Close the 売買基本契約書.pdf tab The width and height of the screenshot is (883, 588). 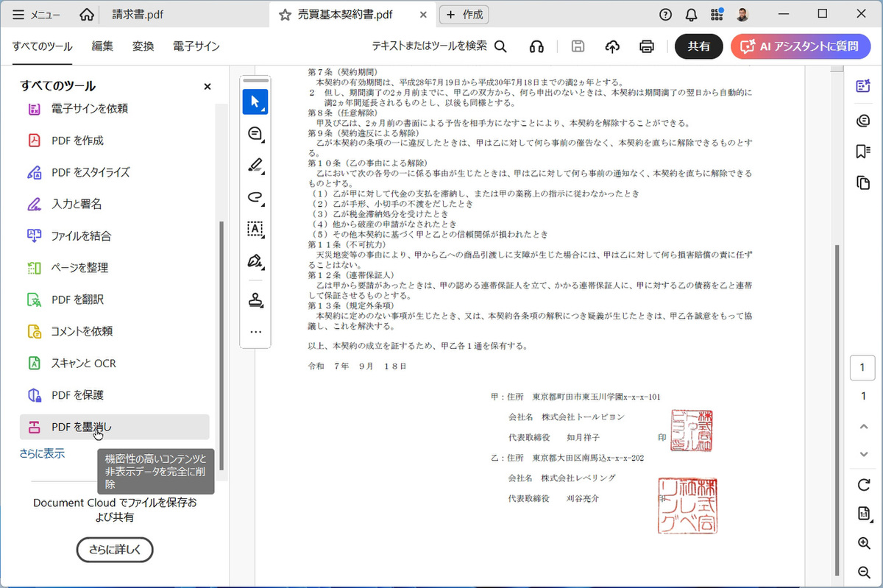pos(422,15)
